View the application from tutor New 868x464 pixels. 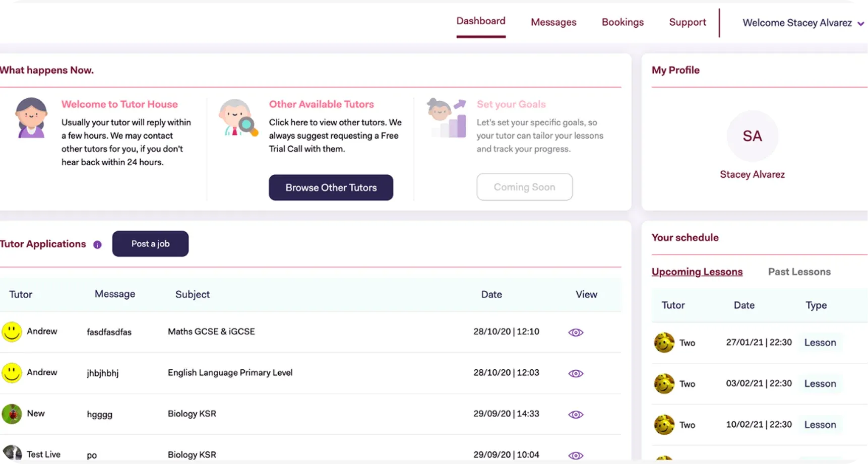[x=576, y=415]
